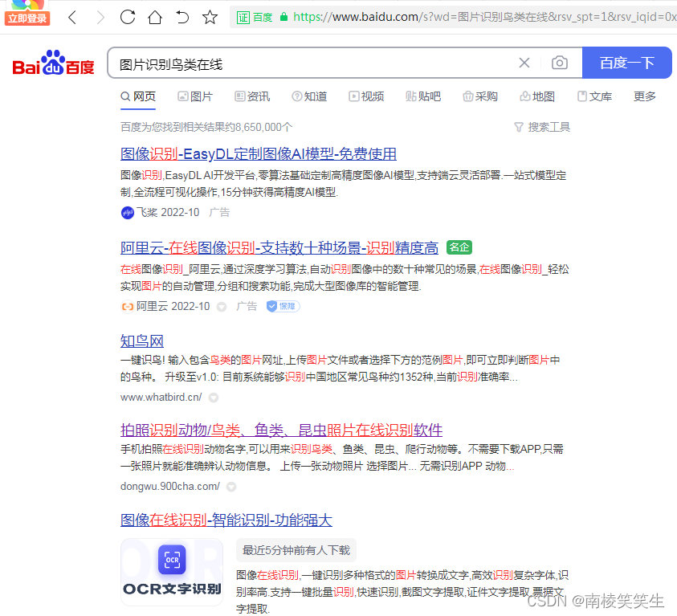Viewport: 677px width, 616px height.
Task: Expand dropdown arrow beside 阿里云 2022-10
Action: (x=222, y=307)
